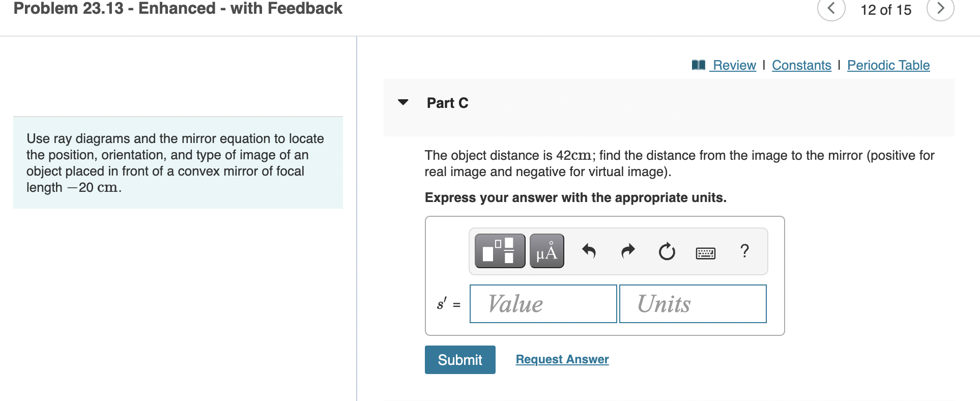Click inside the Value input box
Image resolution: width=980 pixels, height=401 pixels.
pos(542,303)
